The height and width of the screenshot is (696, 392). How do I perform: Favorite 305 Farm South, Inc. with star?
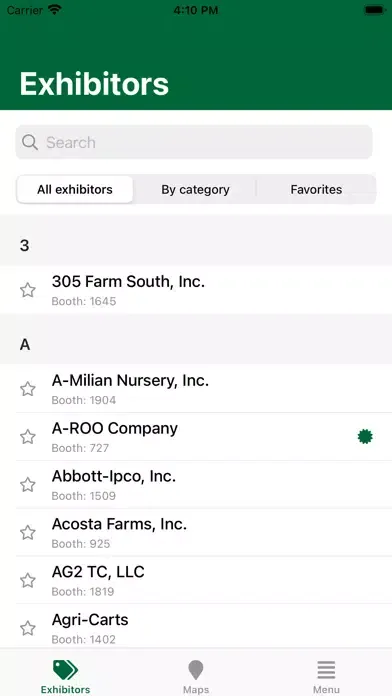[28, 290]
